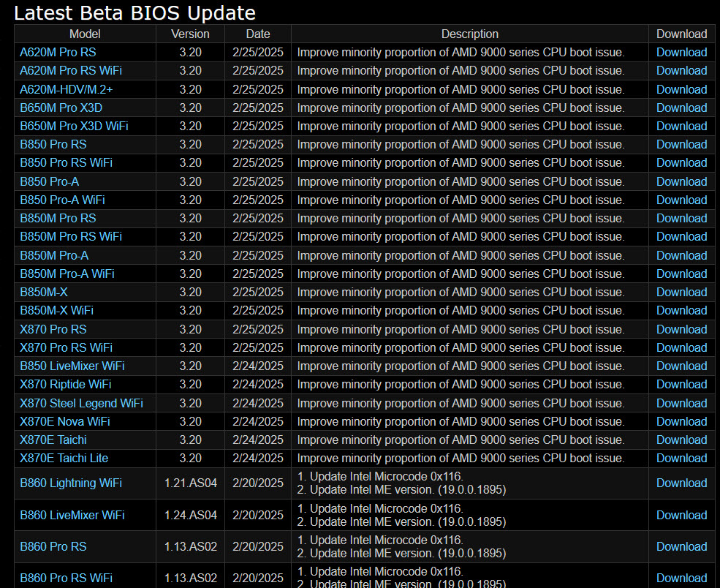Click the Description column header
Screen dimensions: 720x588
pos(470,34)
